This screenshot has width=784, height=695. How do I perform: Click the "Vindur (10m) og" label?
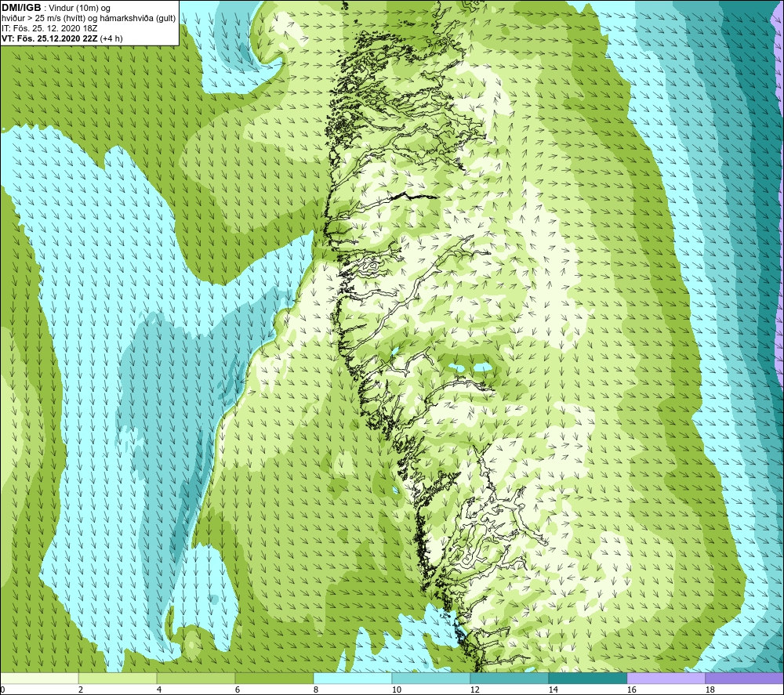[79, 9]
